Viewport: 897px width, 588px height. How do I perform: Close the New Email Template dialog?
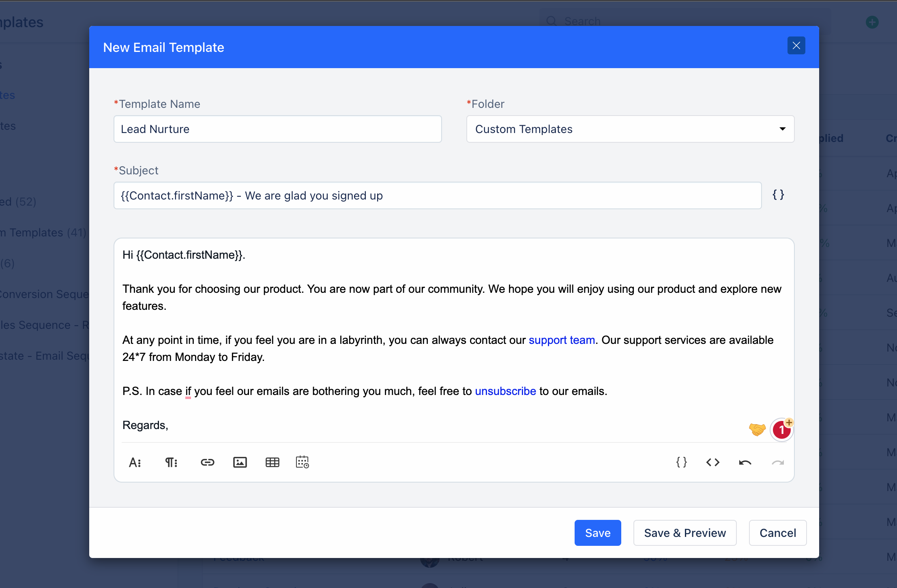(796, 45)
